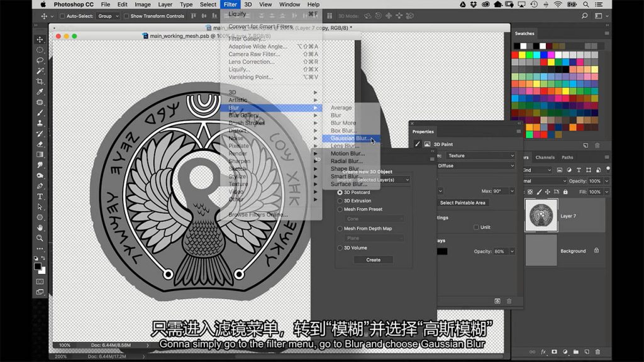Screen dimensions: 644x362
Task: Pick the Eyedropper tool
Action: [40, 92]
